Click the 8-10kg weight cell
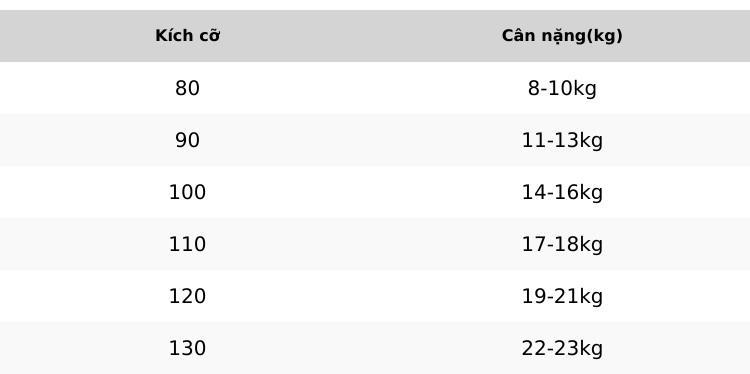Image resolution: width=750 pixels, height=374 pixels. pyautogui.click(x=562, y=88)
